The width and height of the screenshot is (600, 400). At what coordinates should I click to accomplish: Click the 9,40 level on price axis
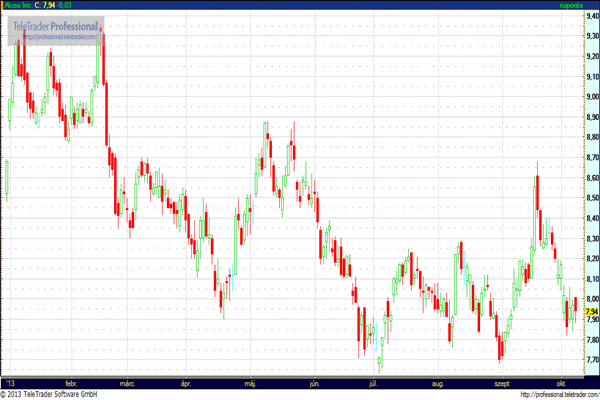tap(591, 14)
